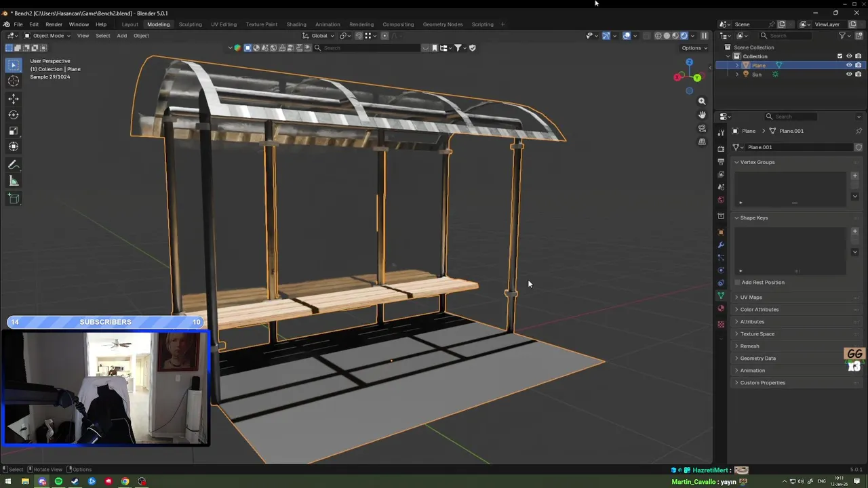Image resolution: width=868 pixels, height=488 pixels.
Task: Open the Object properties tab (orange square)
Action: click(721, 232)
